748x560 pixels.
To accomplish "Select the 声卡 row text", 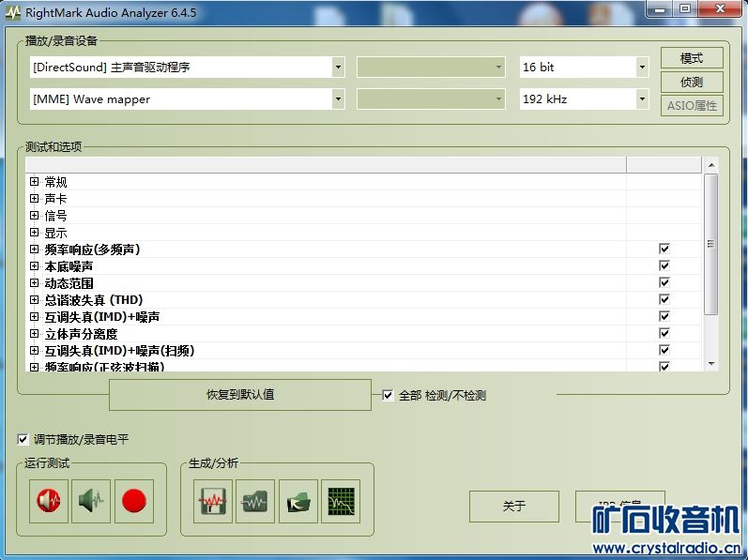I will (x=55, y=199).
